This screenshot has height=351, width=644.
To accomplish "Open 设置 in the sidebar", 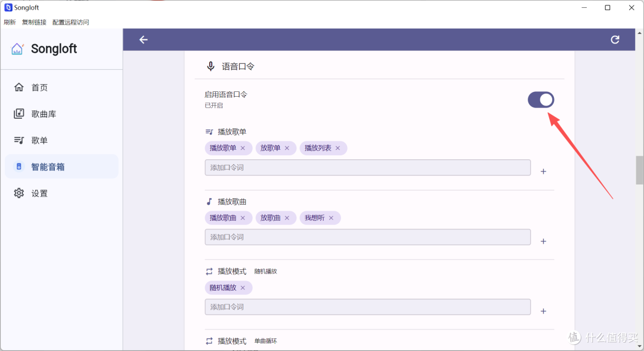I will (61, 193).
